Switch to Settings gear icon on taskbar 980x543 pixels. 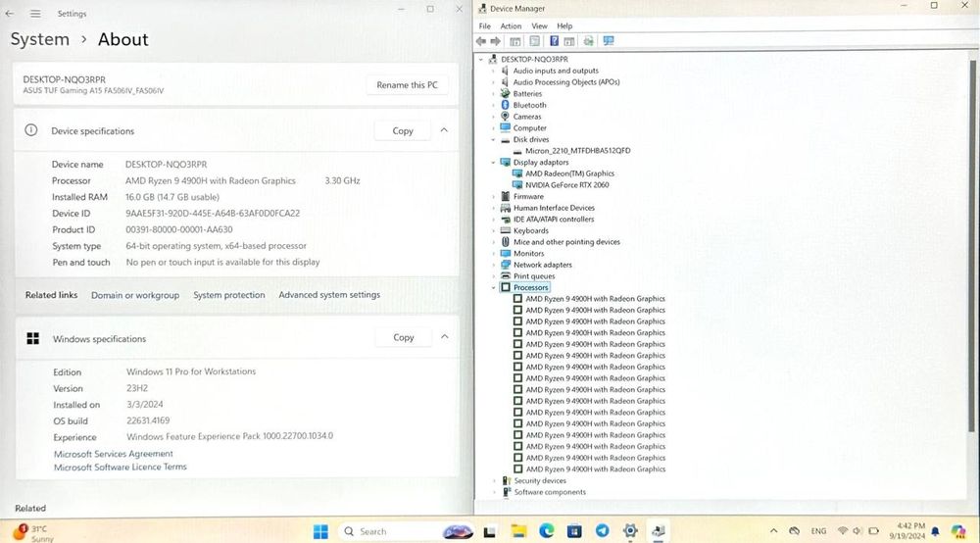coord(630,531)
